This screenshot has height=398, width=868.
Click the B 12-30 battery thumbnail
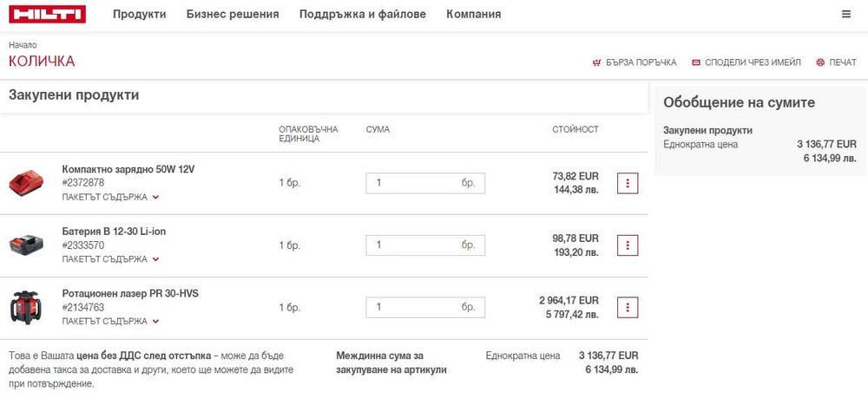[x=31, y=245]
